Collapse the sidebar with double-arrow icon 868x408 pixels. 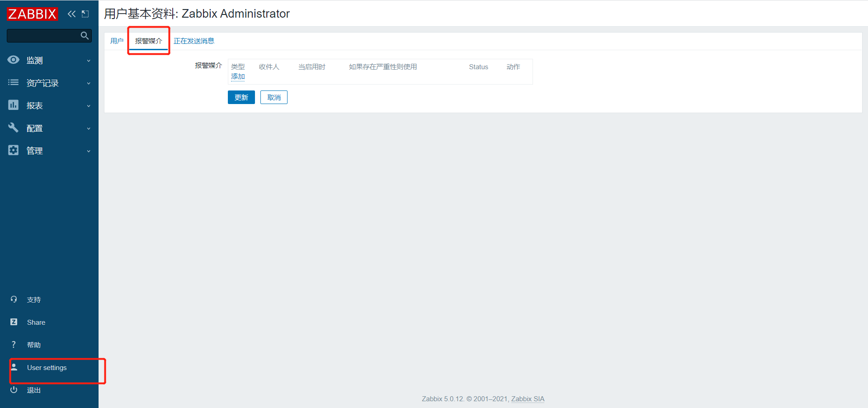point(71,14)
